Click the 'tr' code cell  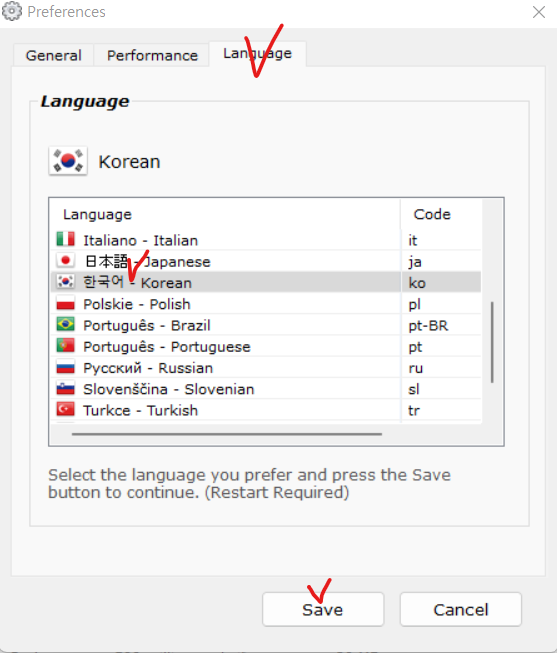[x=441, y=410]
